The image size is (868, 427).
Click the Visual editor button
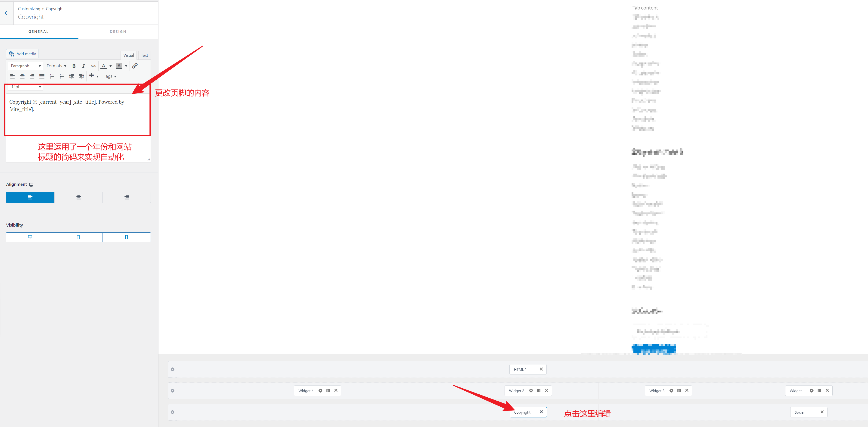(x=128, y=55)
